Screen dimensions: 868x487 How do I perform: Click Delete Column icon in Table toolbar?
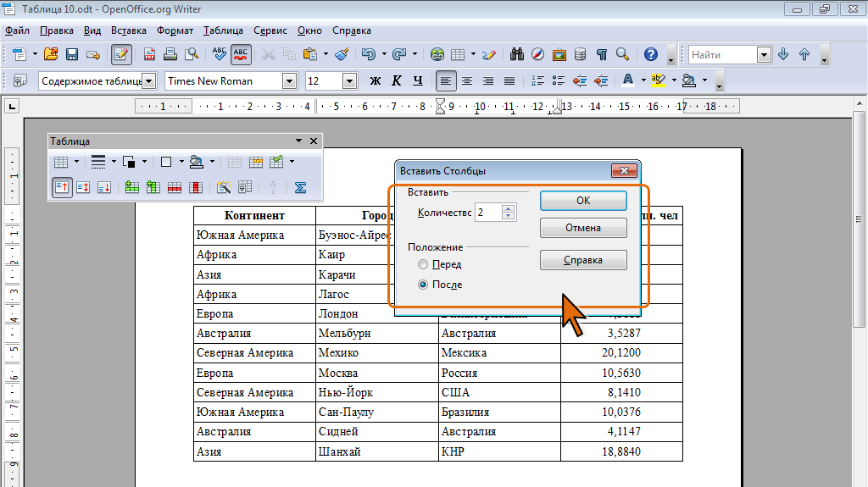(x=196, y=188)
